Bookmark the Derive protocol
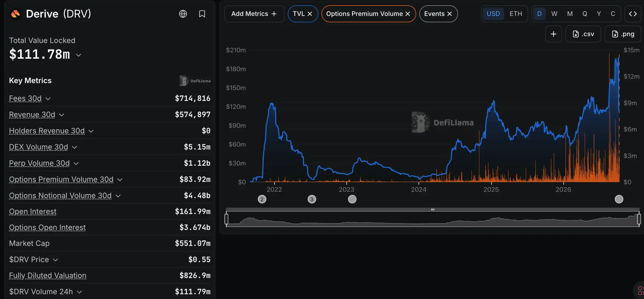 [x=202, y=14]
